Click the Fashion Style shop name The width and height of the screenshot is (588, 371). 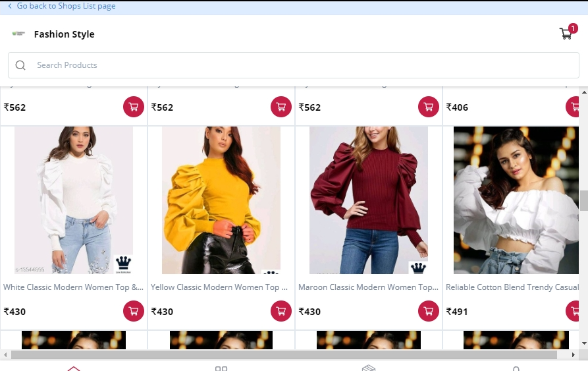(x=64, y=34)
